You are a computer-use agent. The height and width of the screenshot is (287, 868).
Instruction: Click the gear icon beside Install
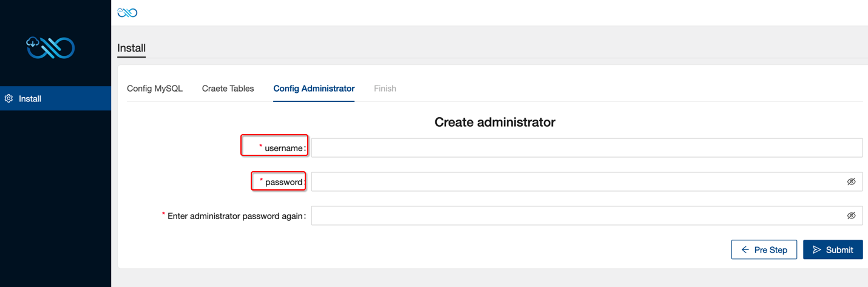pos(9,98)
